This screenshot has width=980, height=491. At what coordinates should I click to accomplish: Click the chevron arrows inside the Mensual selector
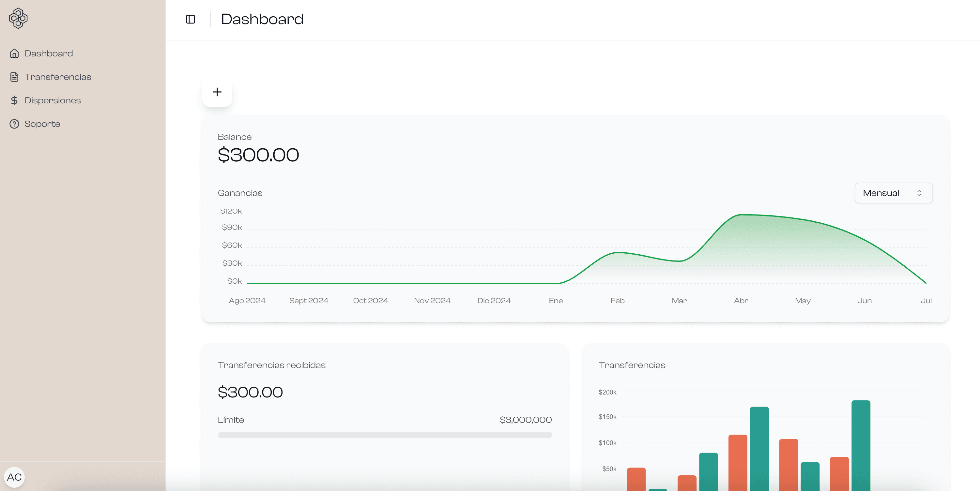920,193
